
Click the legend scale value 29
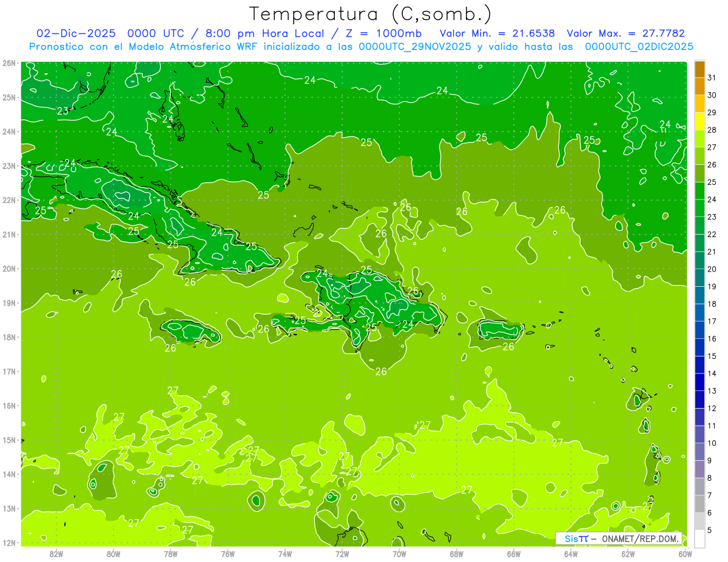click(712, 113)
